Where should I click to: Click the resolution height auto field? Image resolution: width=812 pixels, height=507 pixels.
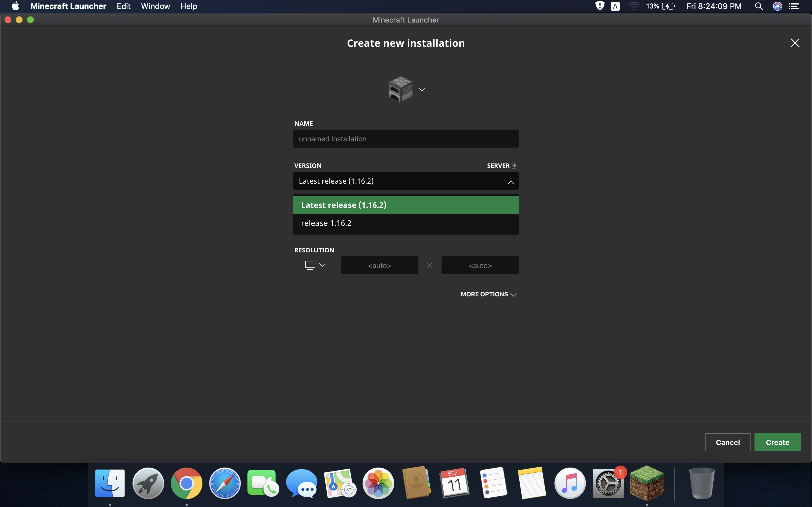coord(480,266)
